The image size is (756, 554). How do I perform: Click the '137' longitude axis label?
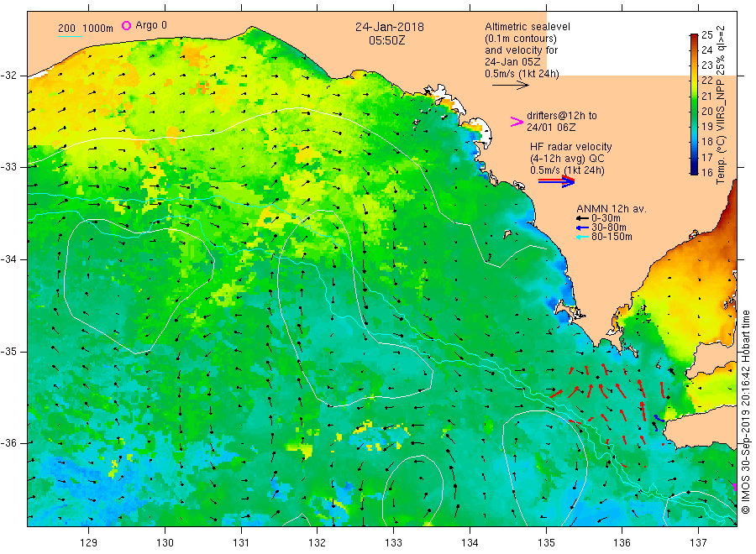coord(698,542)
